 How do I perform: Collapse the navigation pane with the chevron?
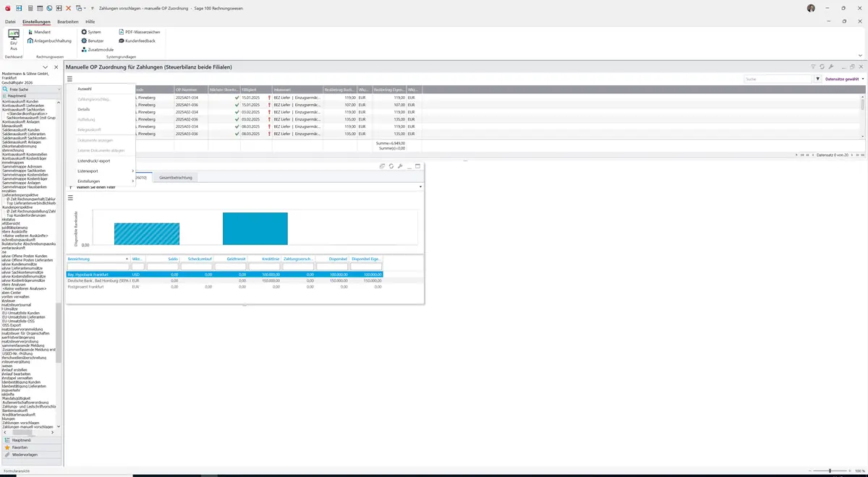45,67
